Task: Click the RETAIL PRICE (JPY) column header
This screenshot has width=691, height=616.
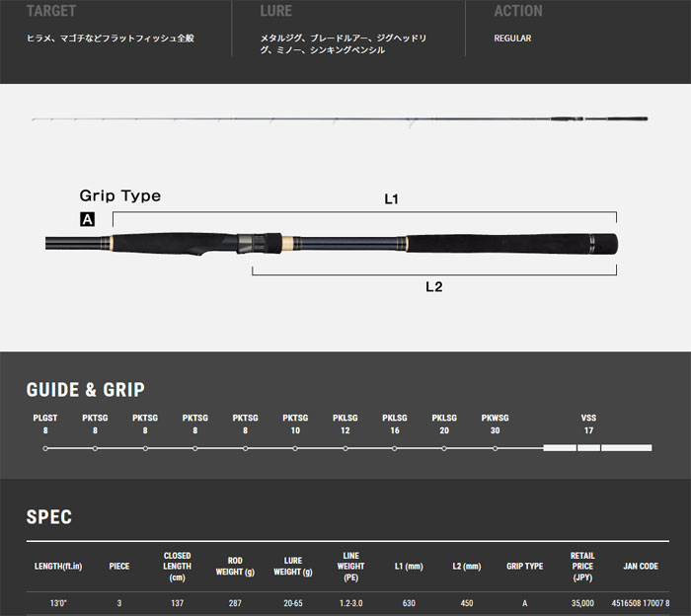Action: click(x=582, y=567)
